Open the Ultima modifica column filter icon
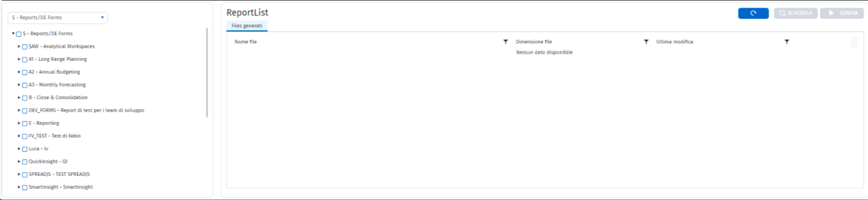 click(787, 42)
